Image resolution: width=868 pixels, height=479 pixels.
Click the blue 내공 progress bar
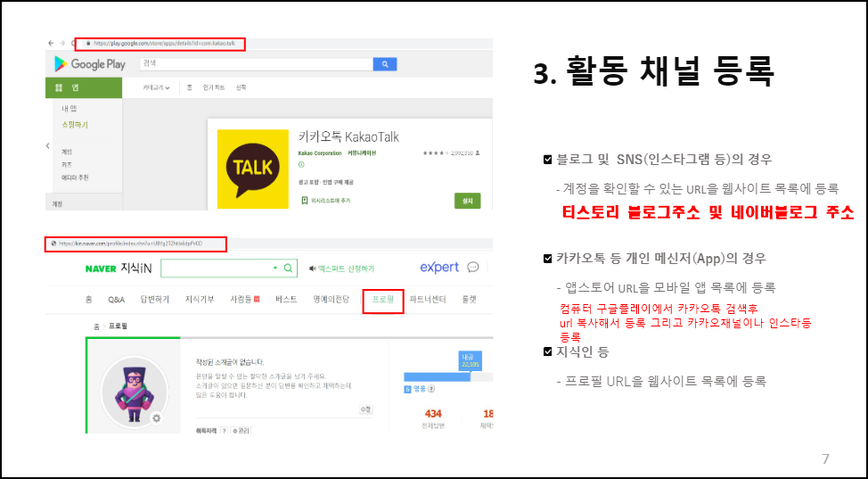(x=438, y=377)
